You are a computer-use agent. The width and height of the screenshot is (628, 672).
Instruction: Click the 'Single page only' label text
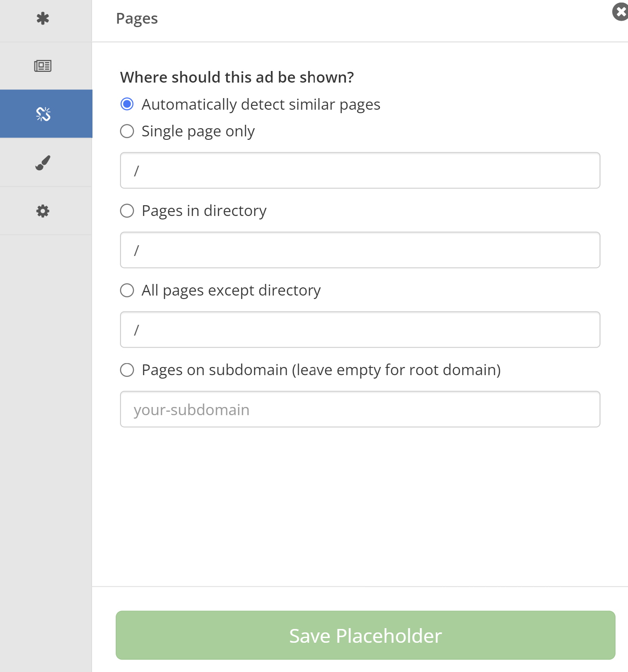[198, 131]
